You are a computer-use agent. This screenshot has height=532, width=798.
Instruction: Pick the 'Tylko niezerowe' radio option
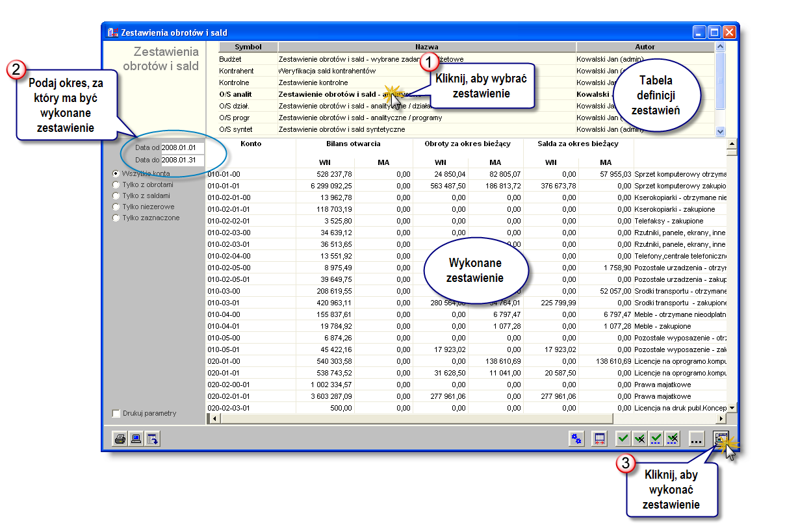coord(116,207)
